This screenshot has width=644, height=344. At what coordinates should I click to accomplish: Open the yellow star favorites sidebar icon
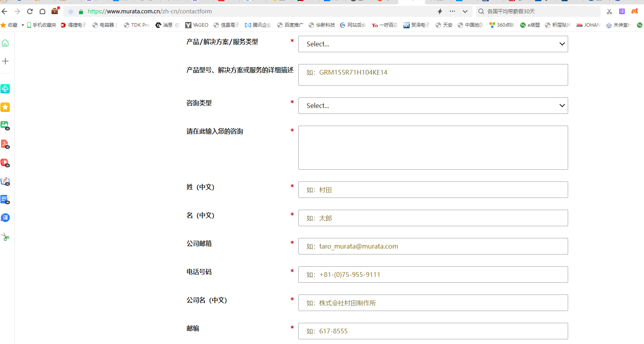point(5,107)
